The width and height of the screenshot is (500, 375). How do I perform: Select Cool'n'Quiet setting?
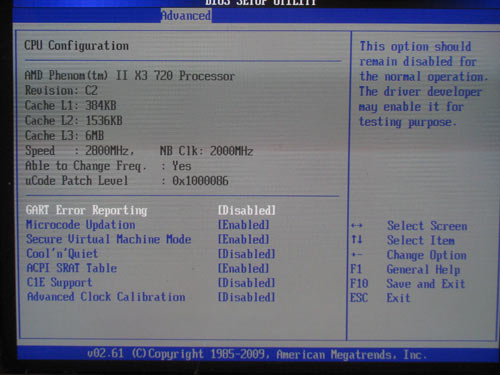point(62,254)
